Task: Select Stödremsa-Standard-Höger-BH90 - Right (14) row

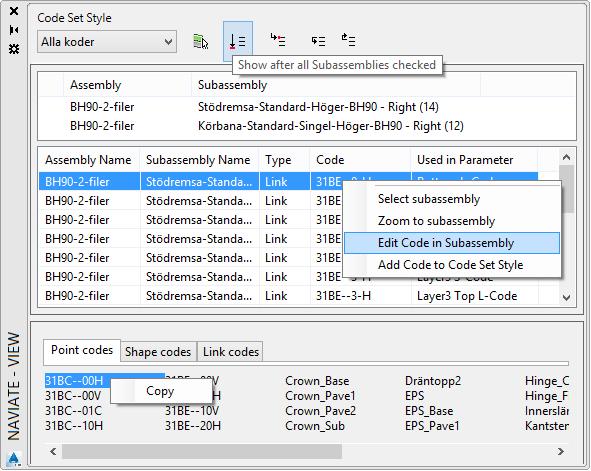Action: point(307,107)
